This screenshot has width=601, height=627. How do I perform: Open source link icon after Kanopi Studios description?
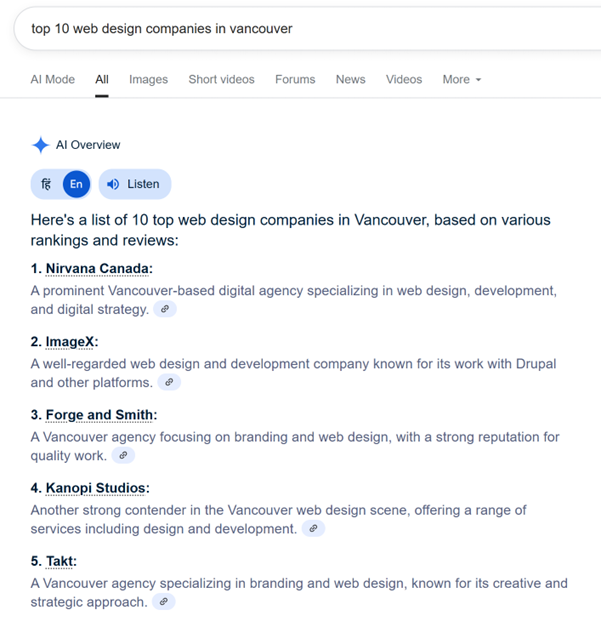(313, 529)
